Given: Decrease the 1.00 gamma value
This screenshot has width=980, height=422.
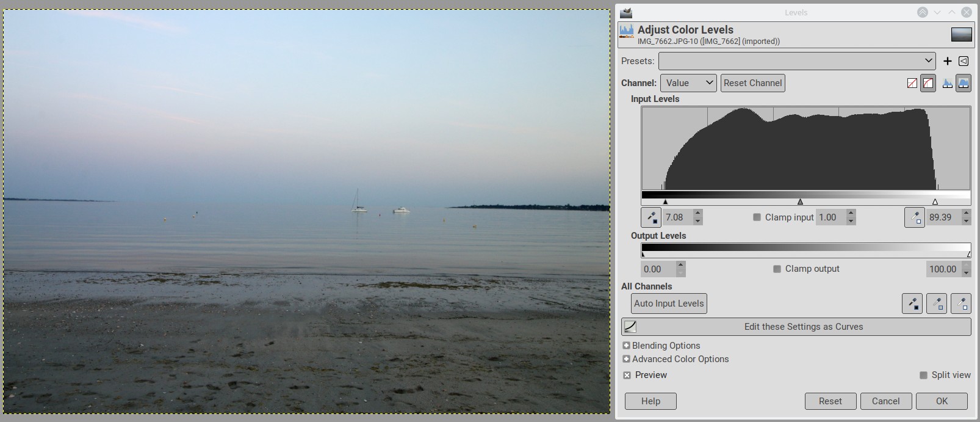Looking at the screenshot, I should [x=851, y=222].
